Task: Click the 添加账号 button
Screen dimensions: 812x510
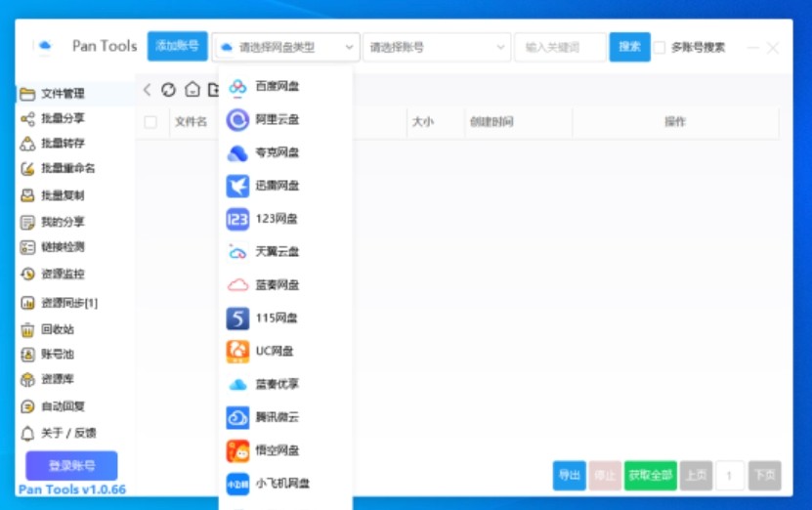Action: [x=178, y=46]
